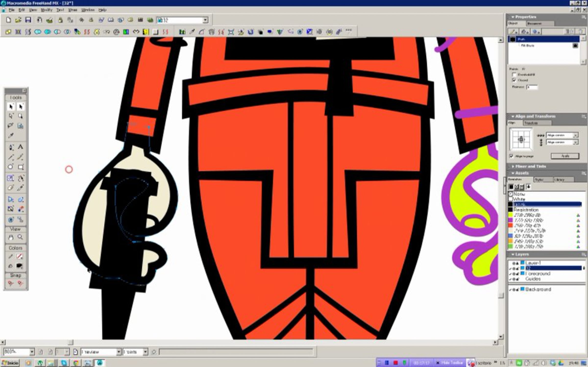
Task: Select the Foreground layer
Action: point(538,273)
